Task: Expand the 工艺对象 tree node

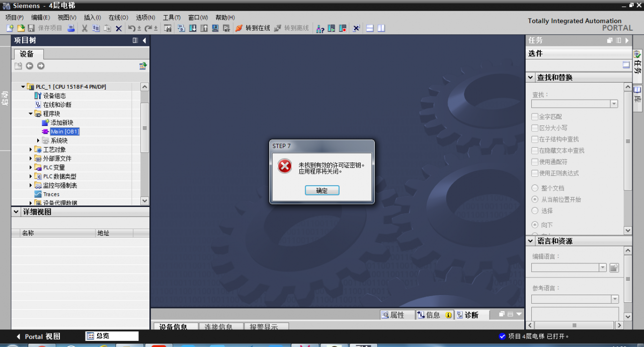Action: tap(31, 150)
